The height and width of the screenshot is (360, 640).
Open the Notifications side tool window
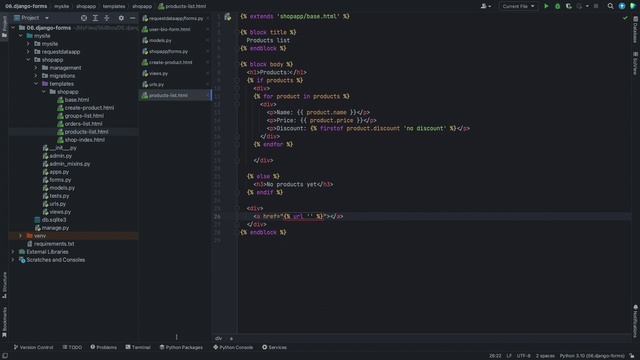(636, 321)
